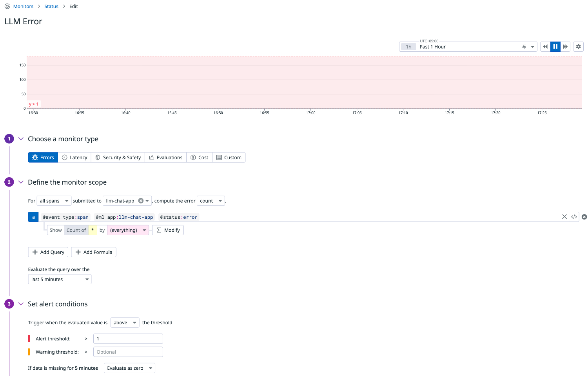The width and height of the screenshot is (588, 376).
Task: Remove llm-chat-app from the application selector
Action: (x=141, y=201)
